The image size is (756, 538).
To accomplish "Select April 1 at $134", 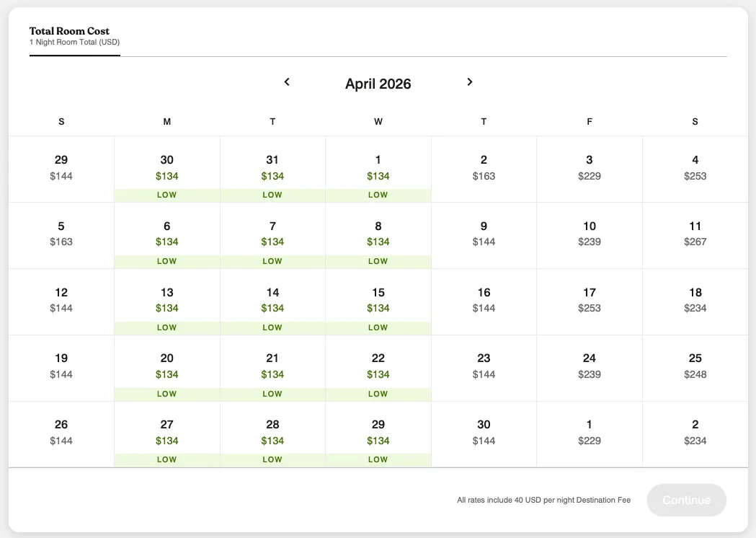I will (x=378, y=169).
